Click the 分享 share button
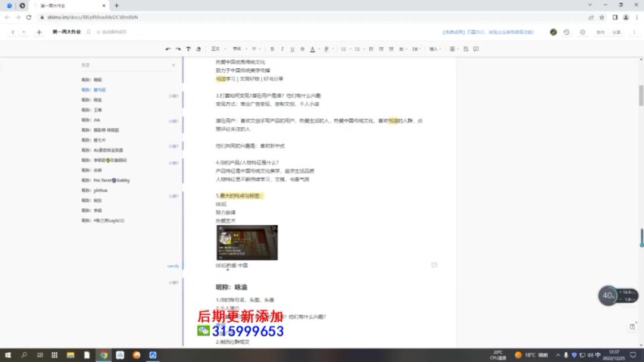This screenshot has width=644, height=362. coord(617,32)
